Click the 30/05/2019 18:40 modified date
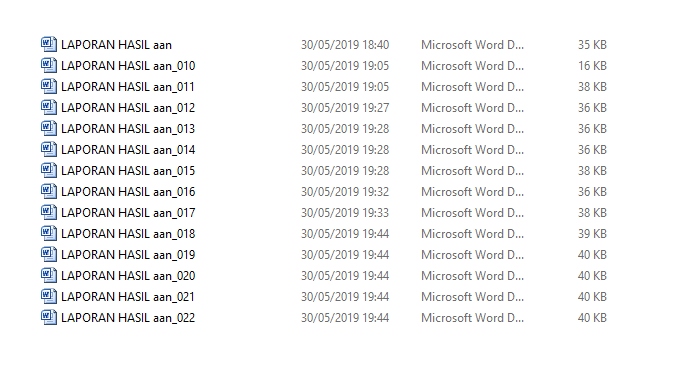692x368 pixels. click(x=345, y=45)
